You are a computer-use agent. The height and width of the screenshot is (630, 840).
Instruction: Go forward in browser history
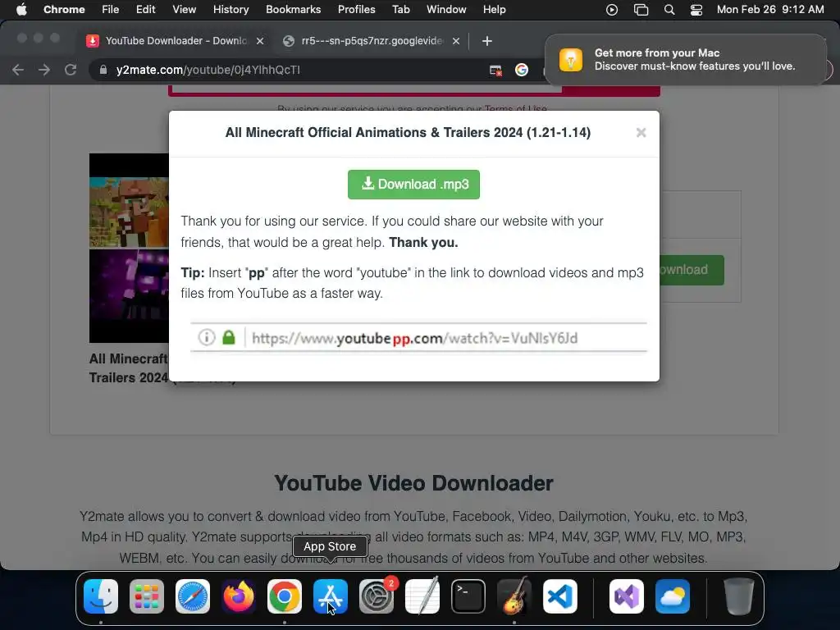click(44, 70)
